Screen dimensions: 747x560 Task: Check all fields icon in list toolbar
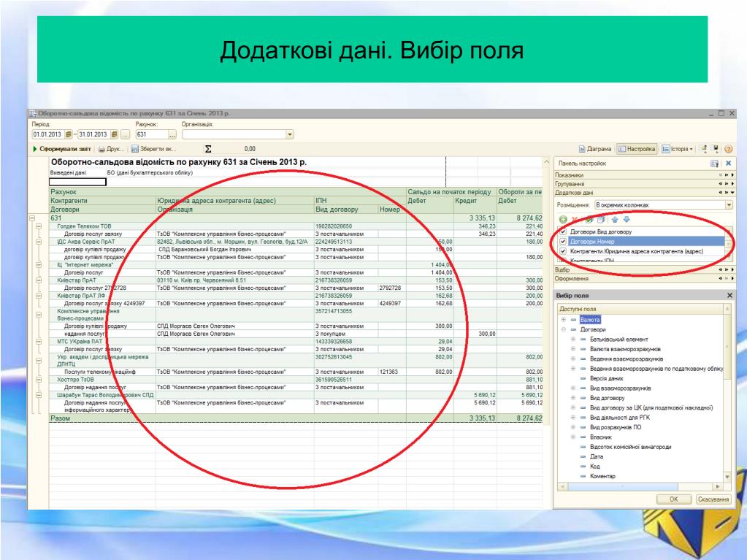(589, 220)
